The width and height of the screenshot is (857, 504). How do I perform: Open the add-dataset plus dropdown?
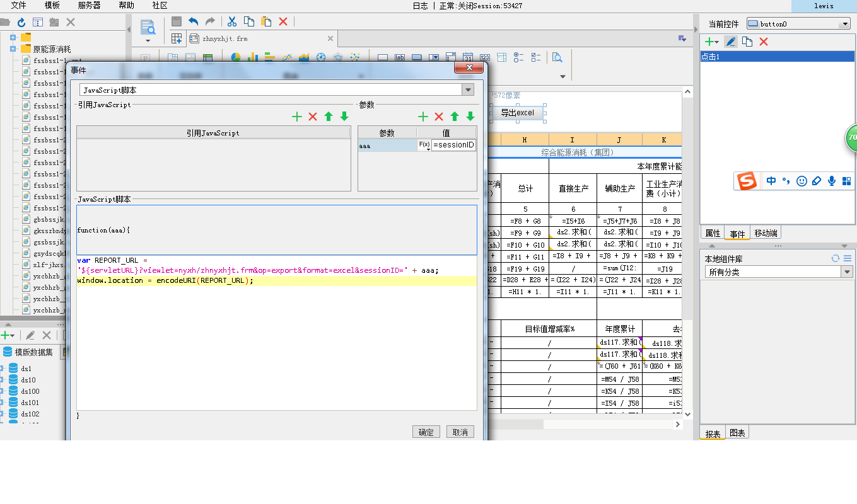8,335
